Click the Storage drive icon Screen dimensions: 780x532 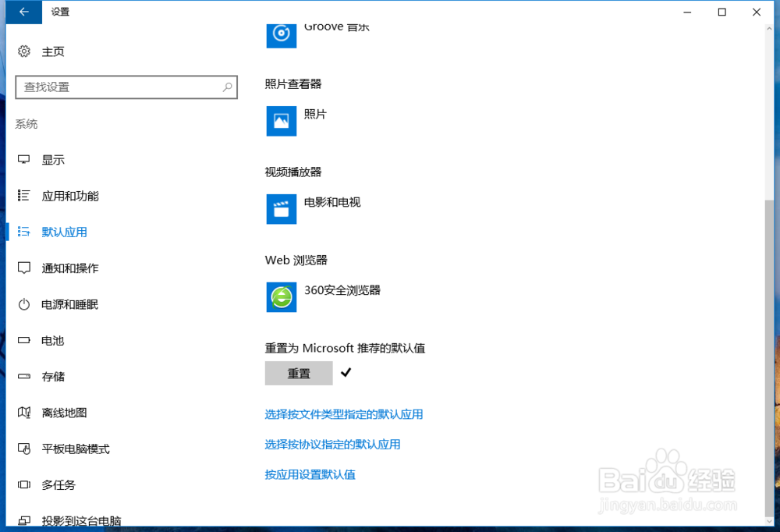(24, 376)
